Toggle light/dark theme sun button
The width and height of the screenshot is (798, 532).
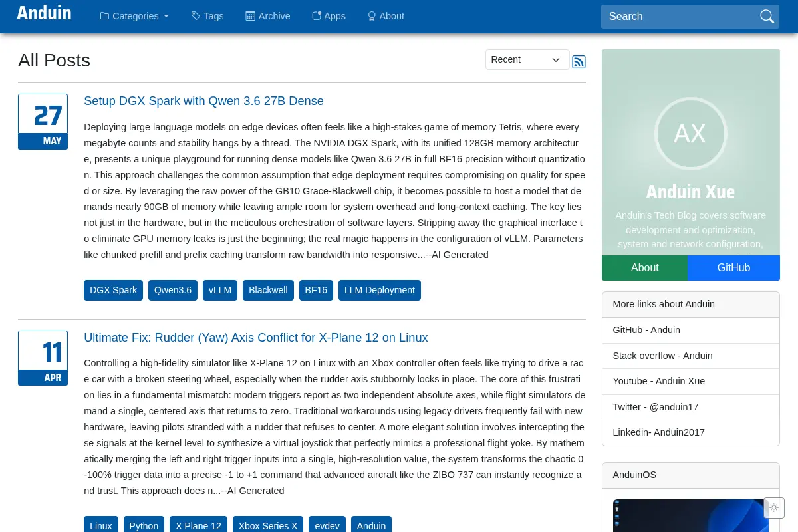pos(774,507)
